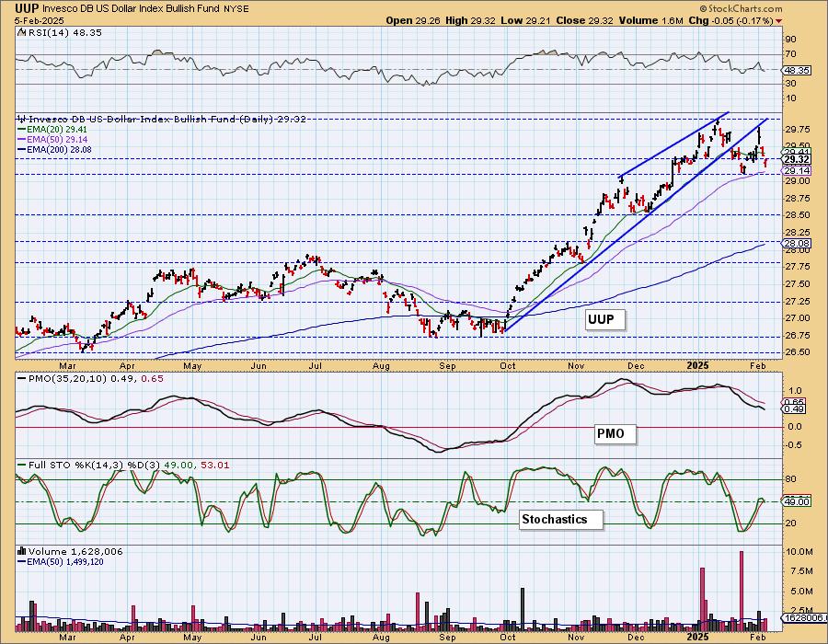Click the Volume 1,628,006 panel label

pos(75,551)
